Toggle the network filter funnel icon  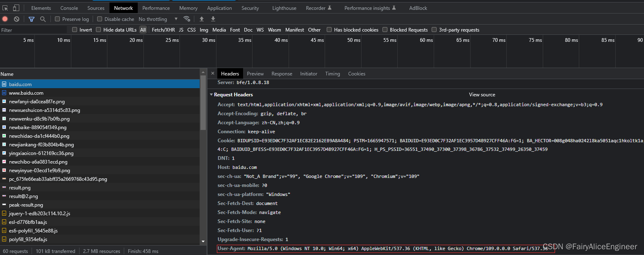click(x=32, y=19)
